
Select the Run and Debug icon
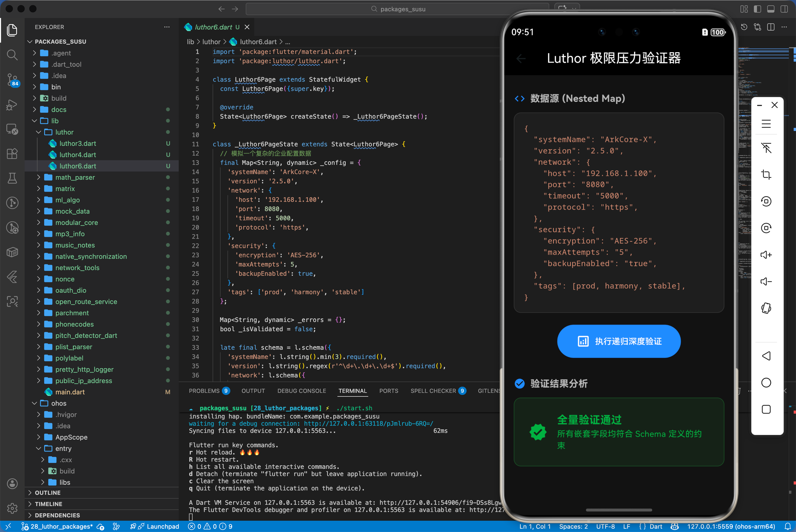tap(12, 105)
